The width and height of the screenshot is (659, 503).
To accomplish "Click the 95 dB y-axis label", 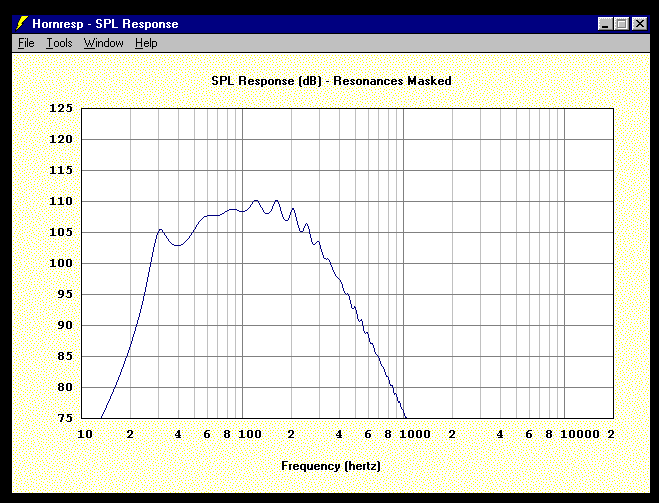I will pyautogui.click(x=65, y=294).
